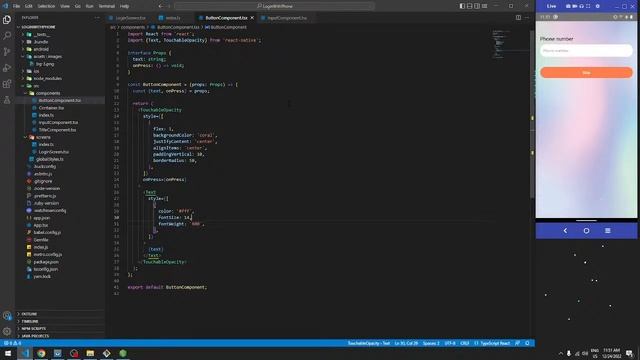This screenshot has width=640, height=360.
Task: Open editor More Actions ellipsis
Action: (x=527, y=18)
